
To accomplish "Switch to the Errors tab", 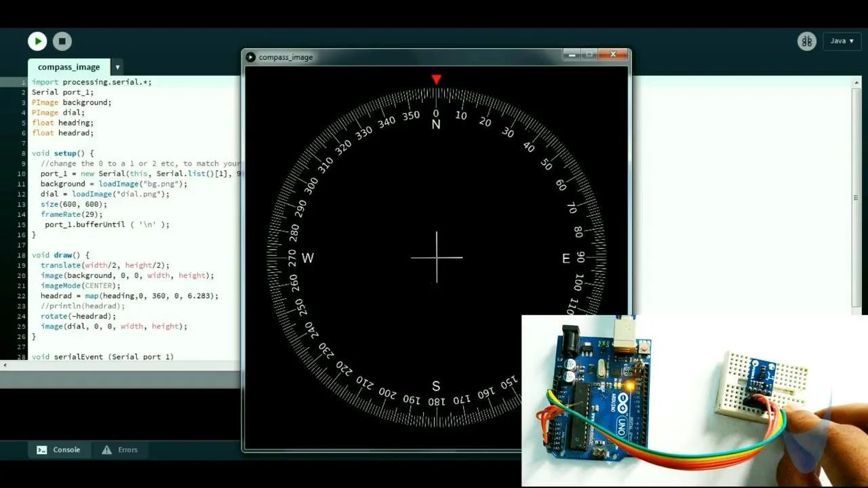I will (x=121, y=449).
